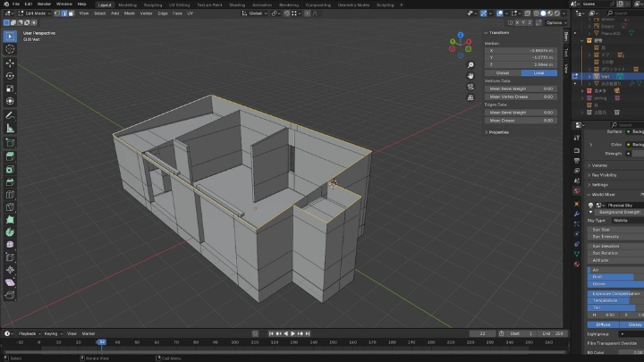
Task: Select the Cursor tool in the toolbar
Action: 11,49
